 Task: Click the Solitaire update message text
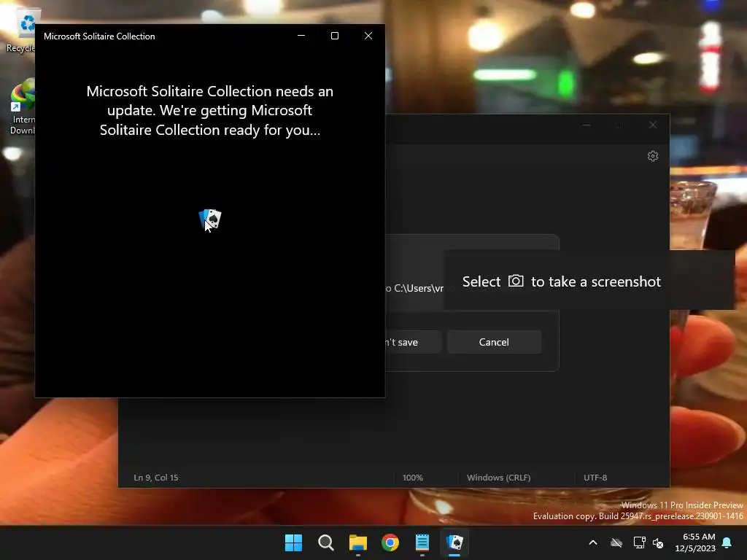tap(209, 111)
